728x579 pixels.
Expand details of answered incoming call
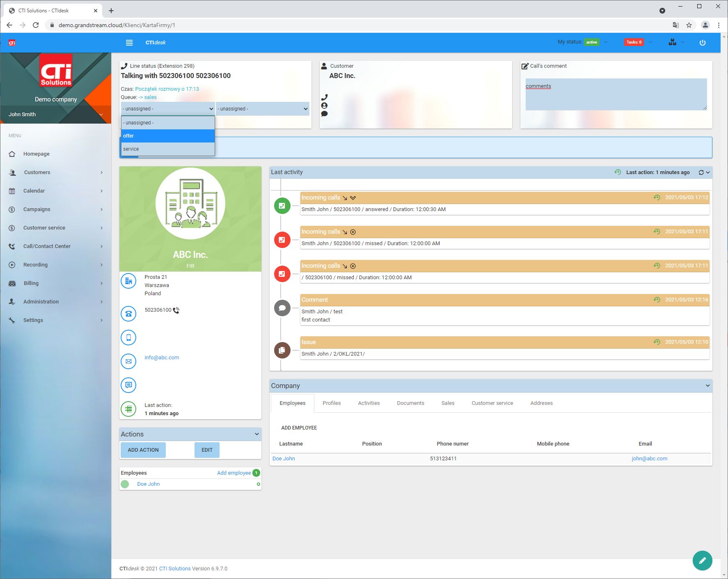[353, 198]
